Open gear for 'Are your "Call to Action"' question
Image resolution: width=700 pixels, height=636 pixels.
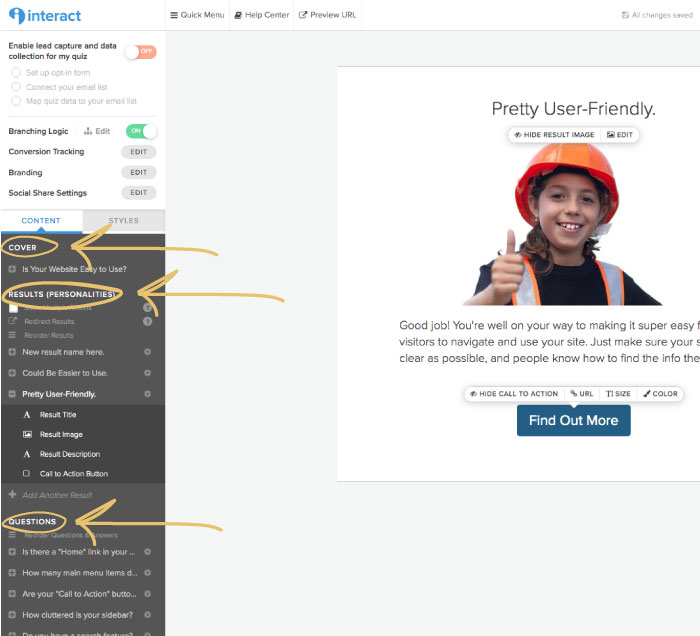pyautogui.click(x=147, y=594)
